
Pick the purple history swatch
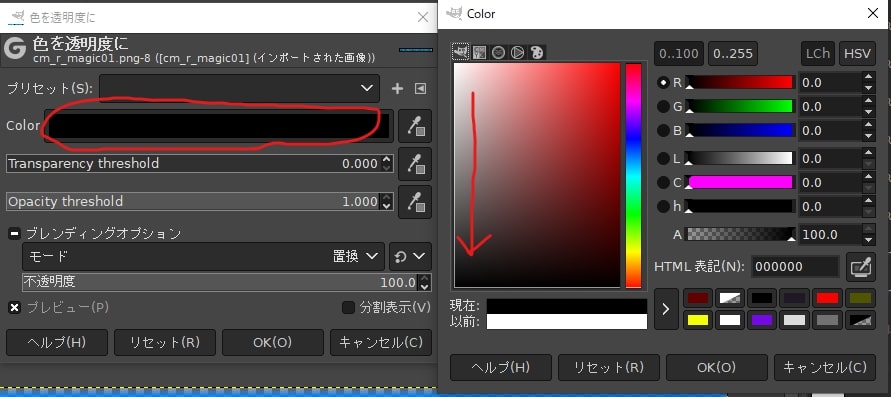(x=762, y=320)
